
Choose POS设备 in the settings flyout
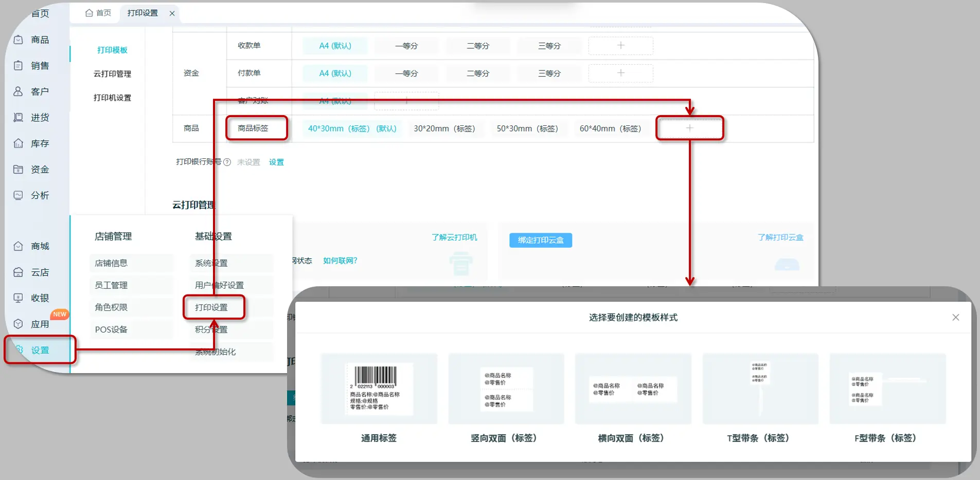coord(131,329)
